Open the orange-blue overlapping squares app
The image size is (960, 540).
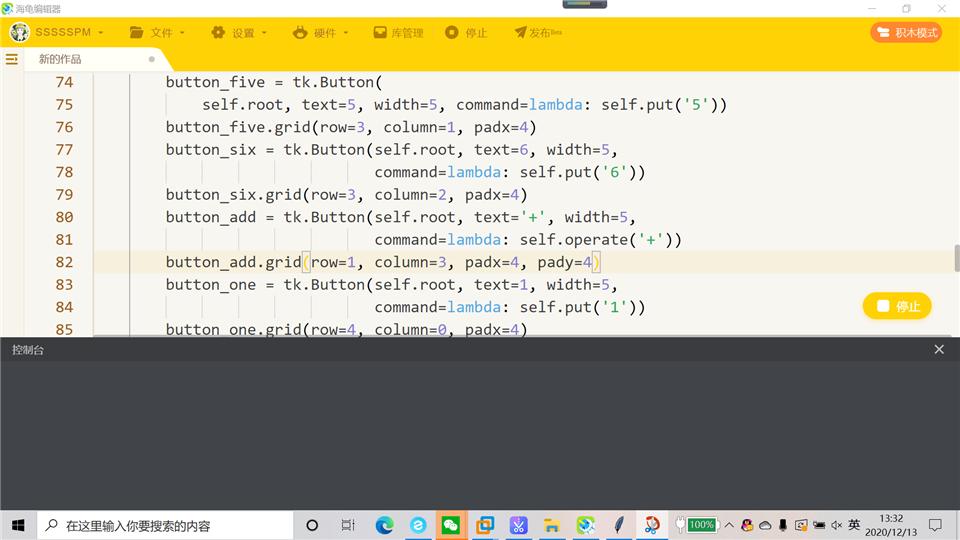[485, 525]
